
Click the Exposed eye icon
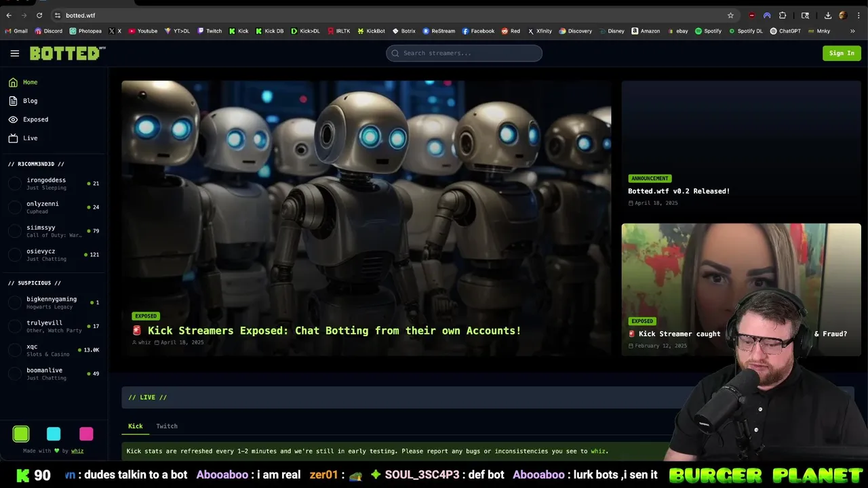pyautogui.click(x=13, y=119)
